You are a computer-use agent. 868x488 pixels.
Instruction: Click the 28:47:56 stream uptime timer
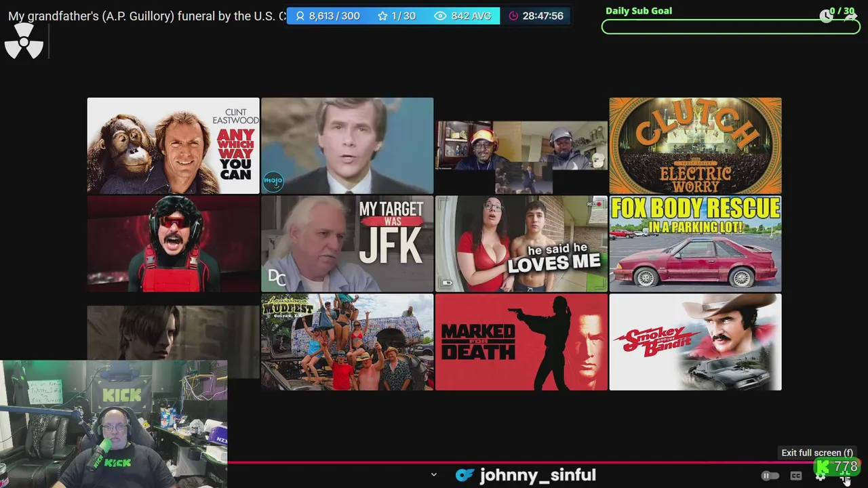coord(536,16)
